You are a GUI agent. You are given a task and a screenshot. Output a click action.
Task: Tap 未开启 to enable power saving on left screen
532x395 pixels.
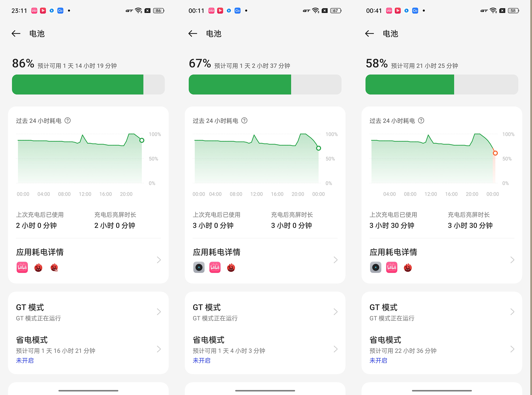pyautogui.click(x=25, y=360)
